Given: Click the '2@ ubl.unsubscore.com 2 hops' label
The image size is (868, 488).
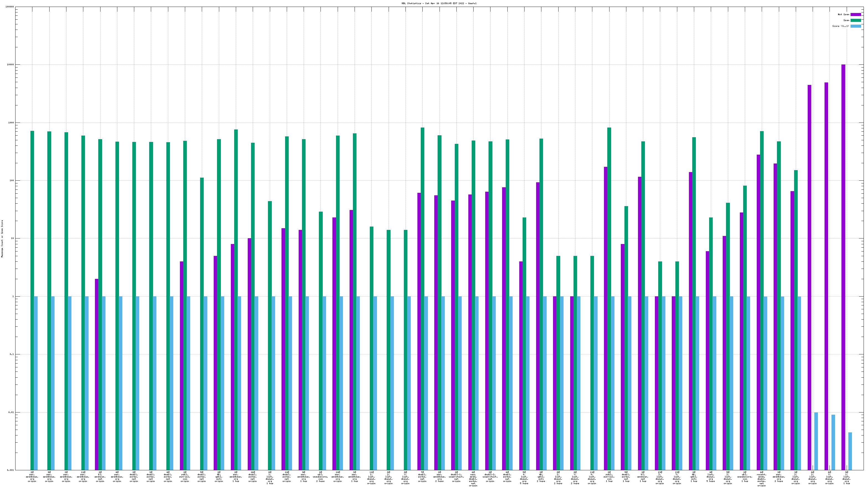Looking at the screenshot, I should point(321,477).
